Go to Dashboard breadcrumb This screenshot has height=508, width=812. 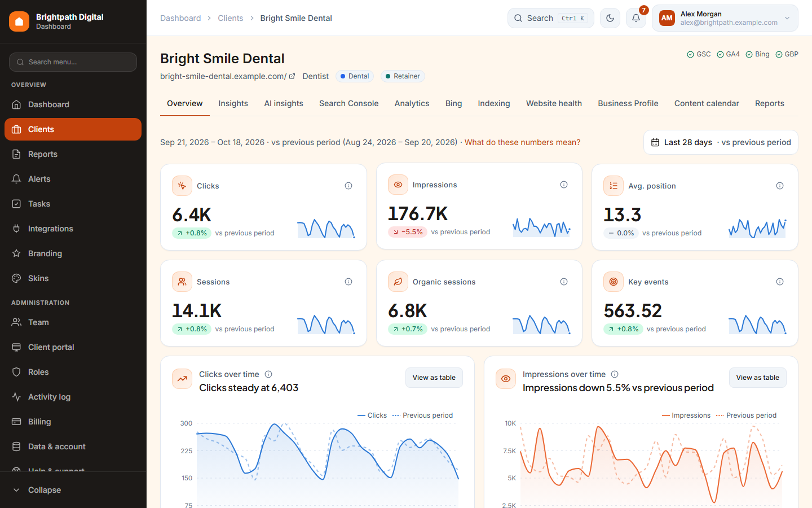[180, 18]
